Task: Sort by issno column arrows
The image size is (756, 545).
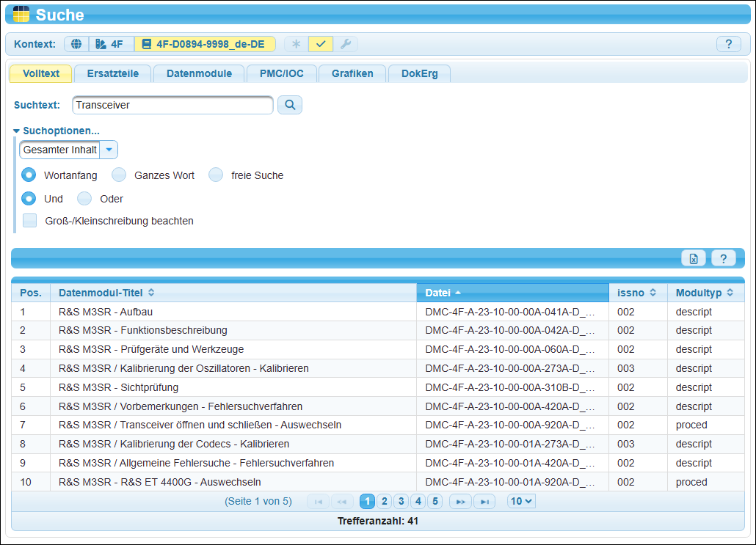Action: click(653, 293)
